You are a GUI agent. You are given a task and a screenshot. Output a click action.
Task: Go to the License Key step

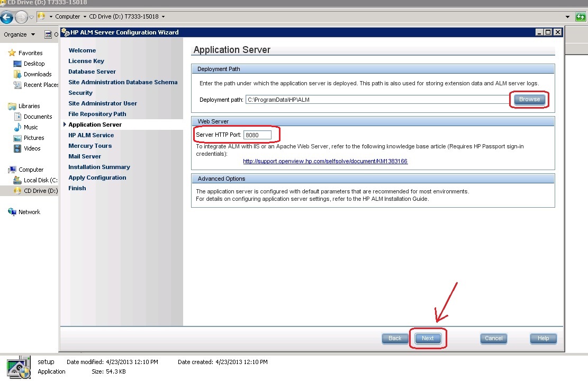click(86, 61)
